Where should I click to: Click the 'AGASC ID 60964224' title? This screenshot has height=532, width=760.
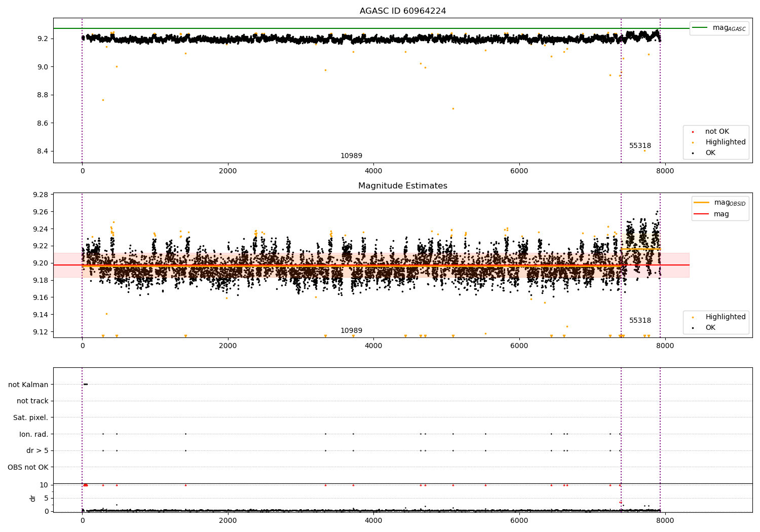tap(403, 11)
